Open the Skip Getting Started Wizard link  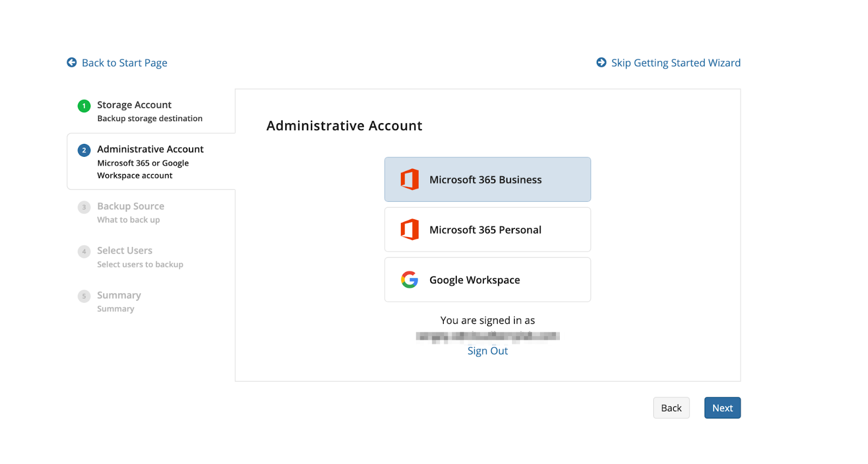point(675,63)
